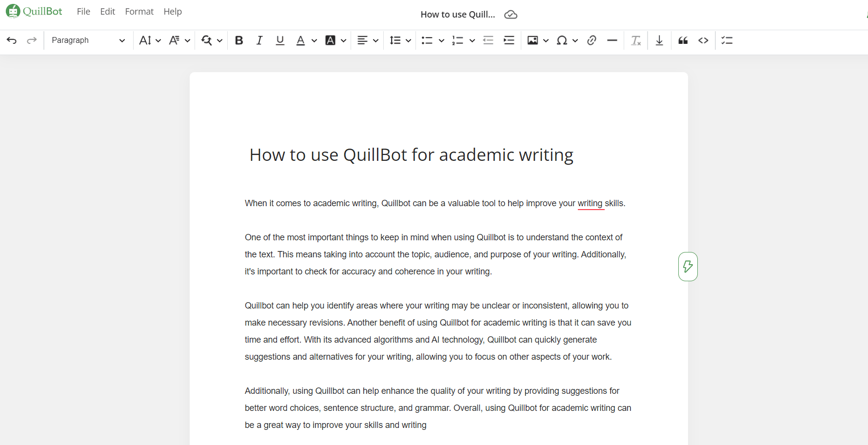Screen dimensions: 868x445
Task: Toggle underline formatting
Action: click(x=280, y=40)
